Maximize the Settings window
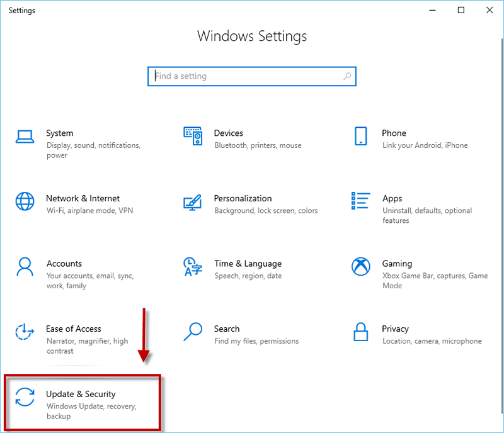The image size is (504, 433). coord(461,10)
